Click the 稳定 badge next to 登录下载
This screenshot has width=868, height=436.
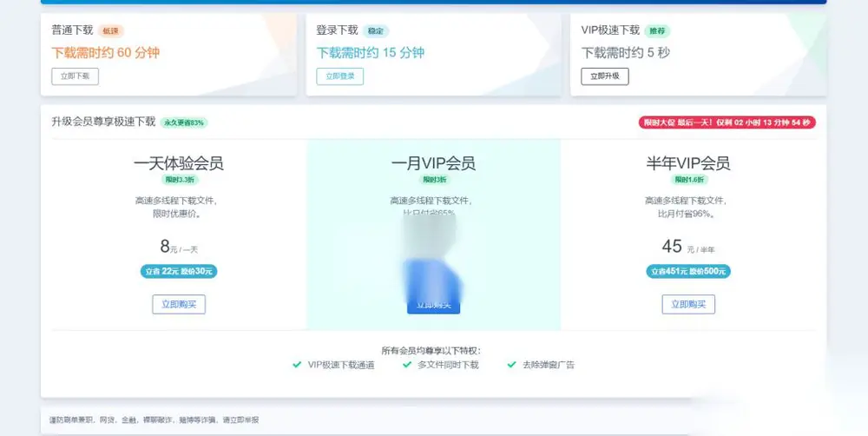(x=376, y=31)
